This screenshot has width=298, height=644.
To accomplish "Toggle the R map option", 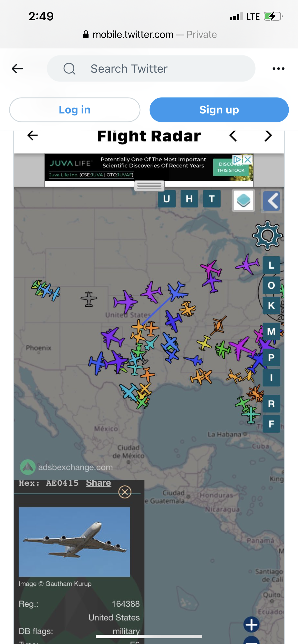I will 271,404.
